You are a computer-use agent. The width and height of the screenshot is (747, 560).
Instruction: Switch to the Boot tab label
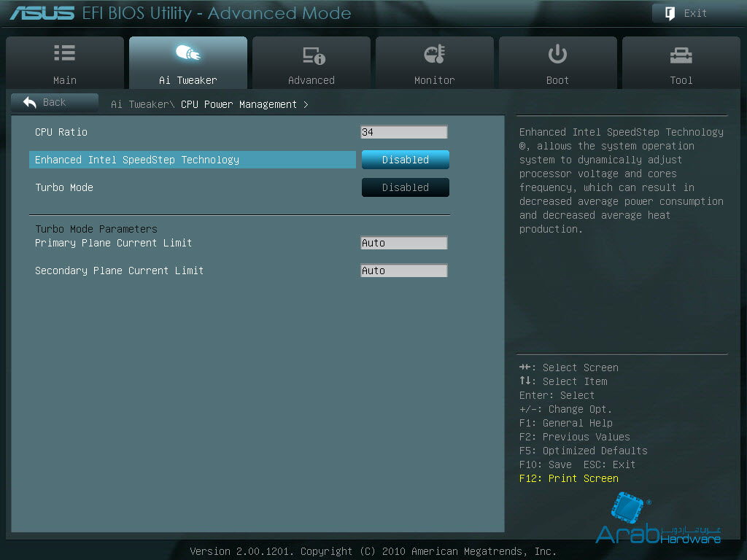(x=557, y=80)
